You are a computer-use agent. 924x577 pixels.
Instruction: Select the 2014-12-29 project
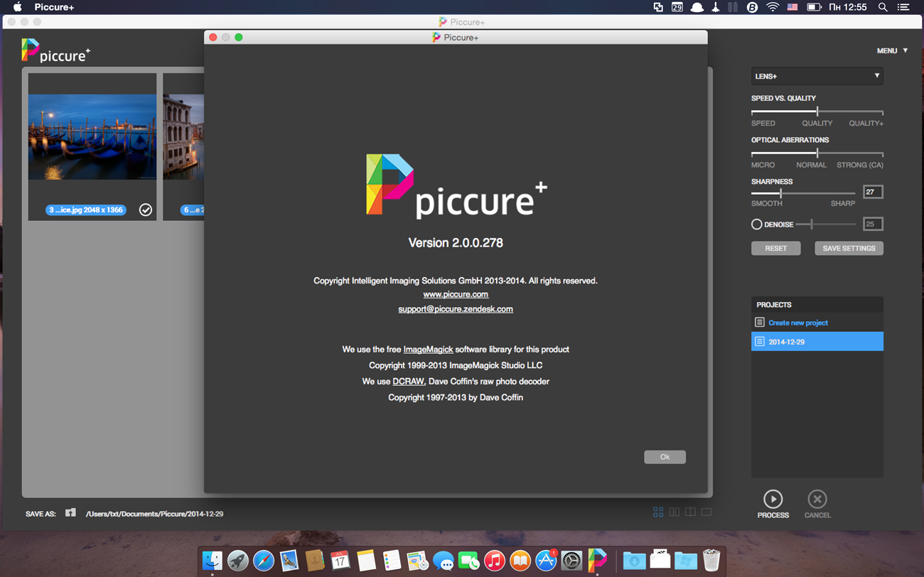click(x=817, y=342)
